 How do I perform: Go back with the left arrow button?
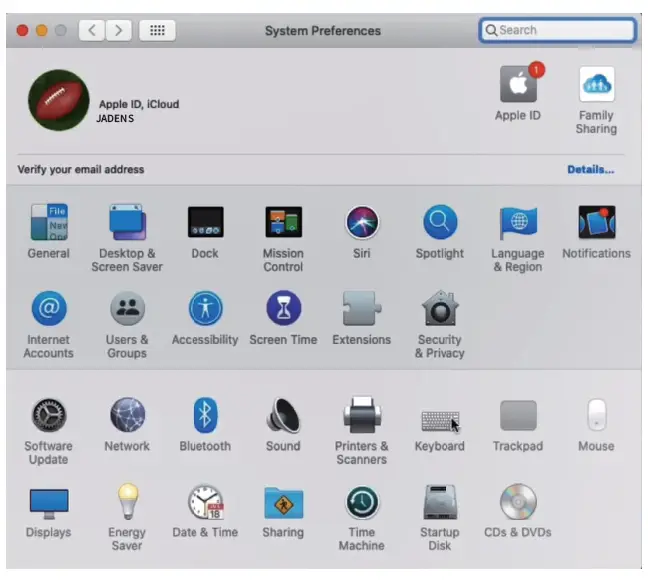(x=92, y=30)
